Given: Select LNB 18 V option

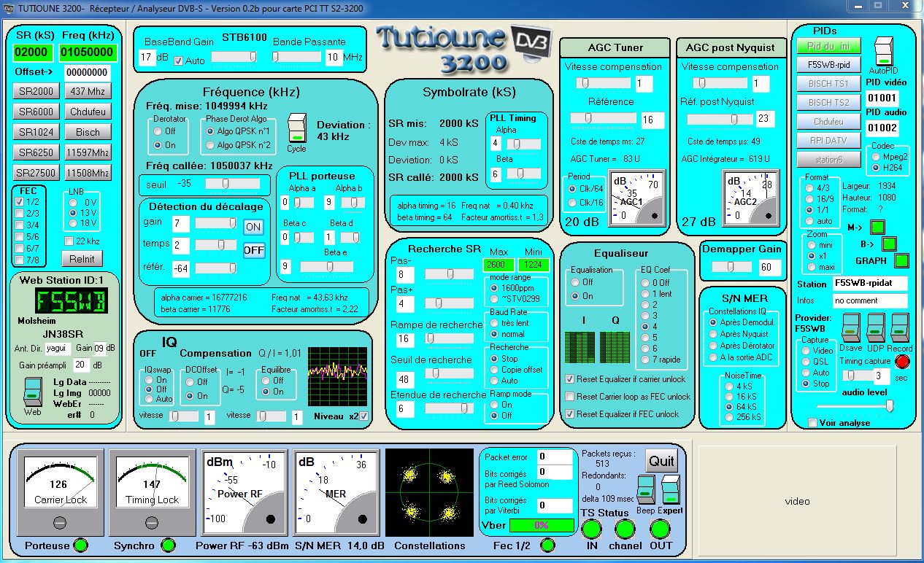Looking at the screenshot, I should coord(72,224).
